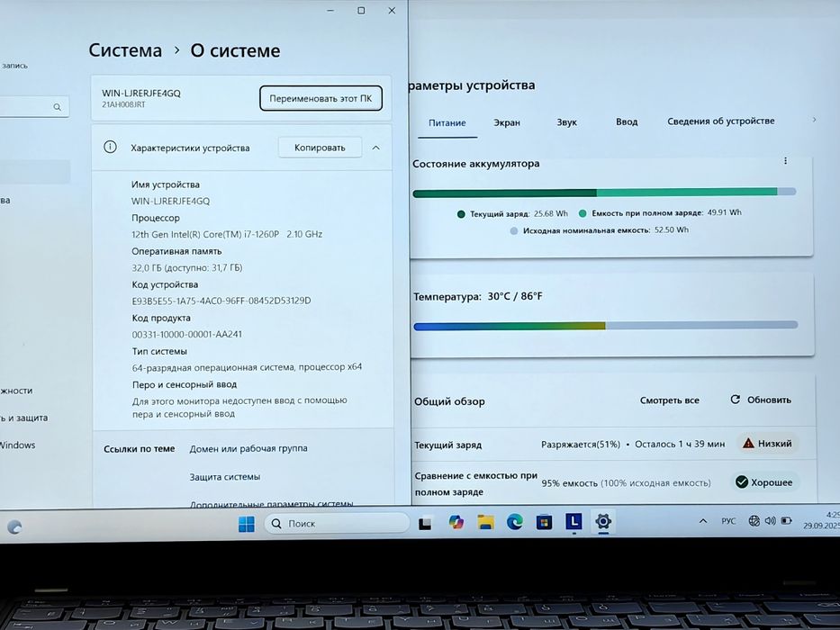Open three-dot menu in battery status card
Image resolution: width=840 pixels, height=630 pixels.
coord(785,161)
